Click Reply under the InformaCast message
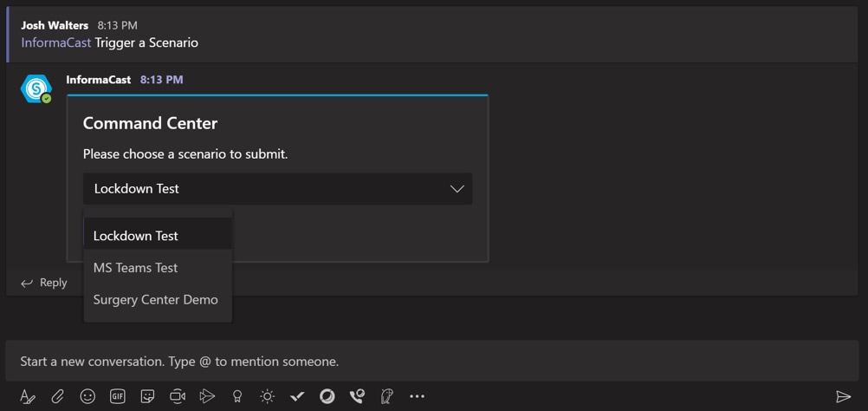 [x=44, y=283]
